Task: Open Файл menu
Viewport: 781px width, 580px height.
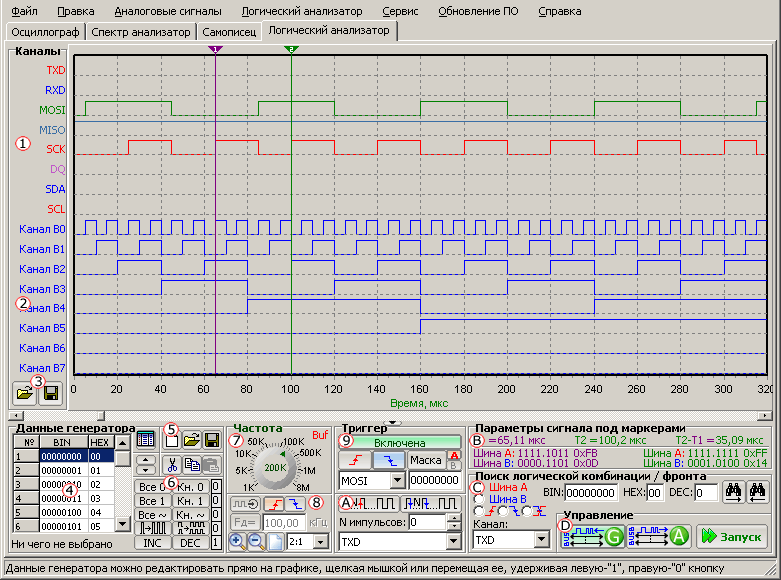Action: pos(24,11)
